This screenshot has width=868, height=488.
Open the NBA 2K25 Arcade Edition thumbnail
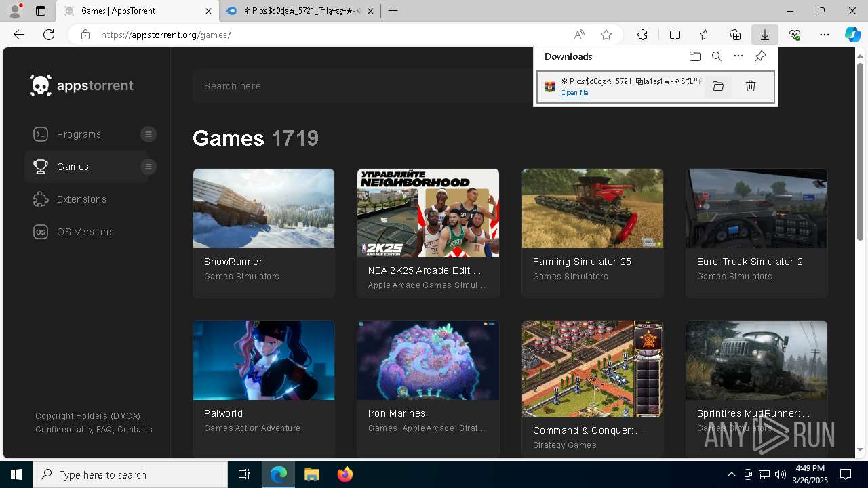428,213
